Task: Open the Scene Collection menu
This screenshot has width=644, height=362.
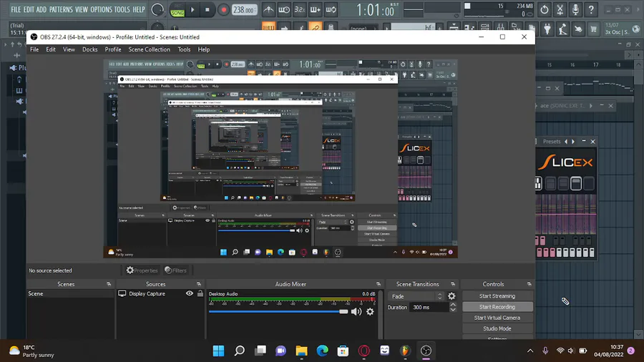Action: tap(149, 49)
